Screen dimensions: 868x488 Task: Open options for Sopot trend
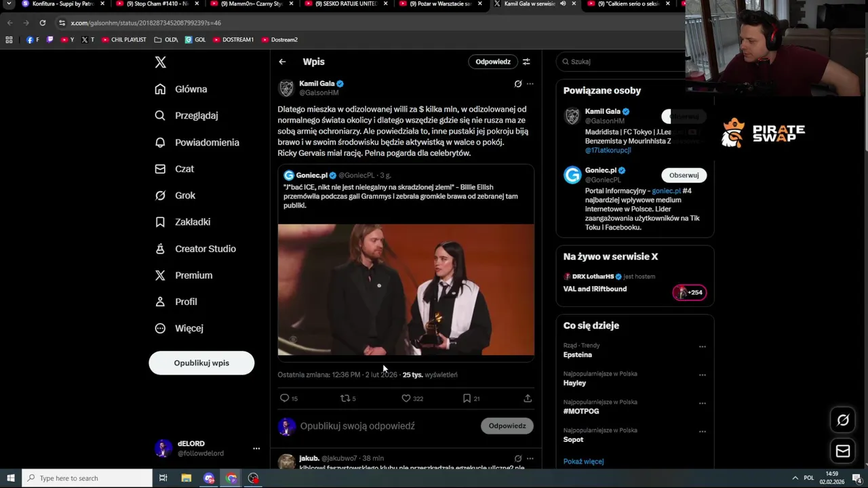click(703, 432)
